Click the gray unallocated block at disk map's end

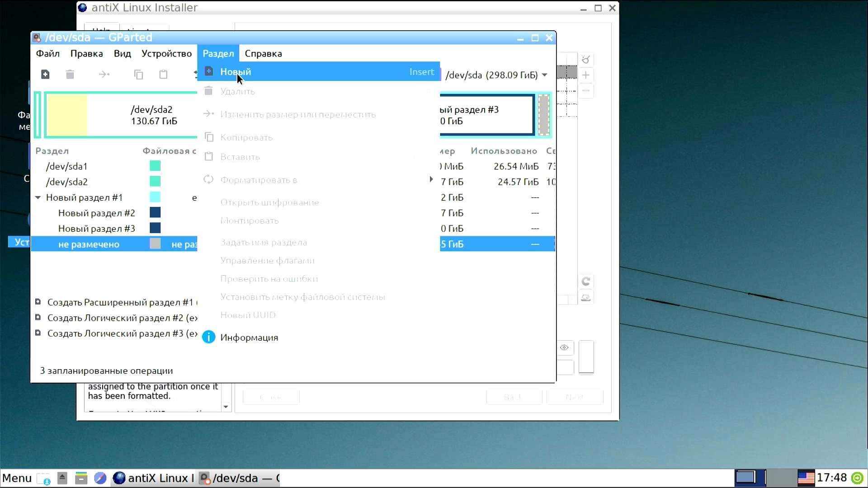pos(544,115)
